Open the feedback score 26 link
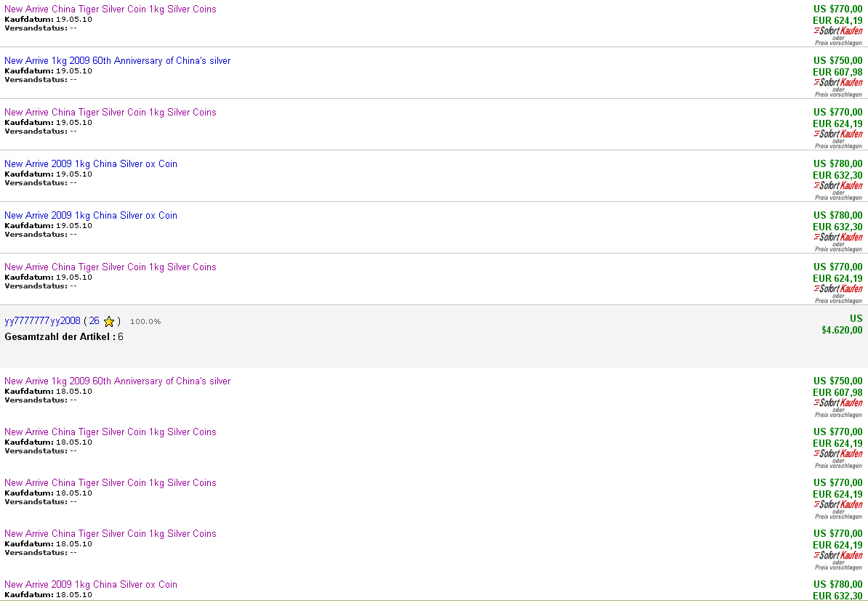Image resolution: width=868 pixels, height=603 pixels. [x=94, y=321]
